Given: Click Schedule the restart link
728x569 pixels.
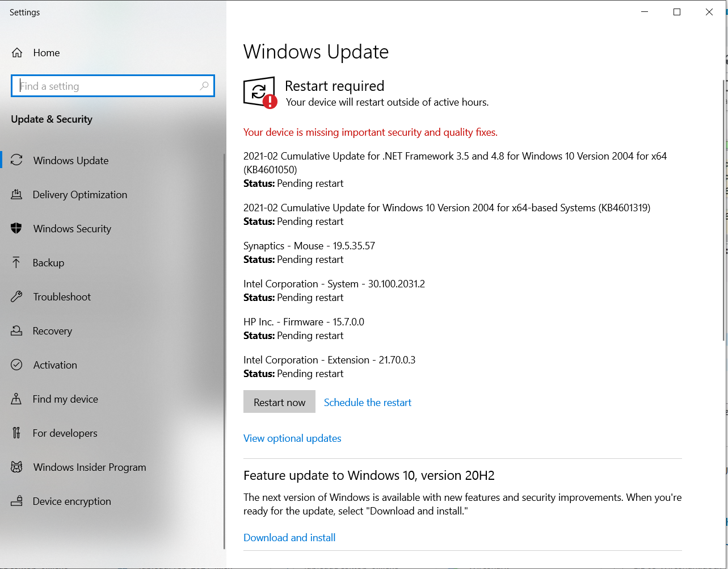Looking at the screenshot, I should click(368, 402).
